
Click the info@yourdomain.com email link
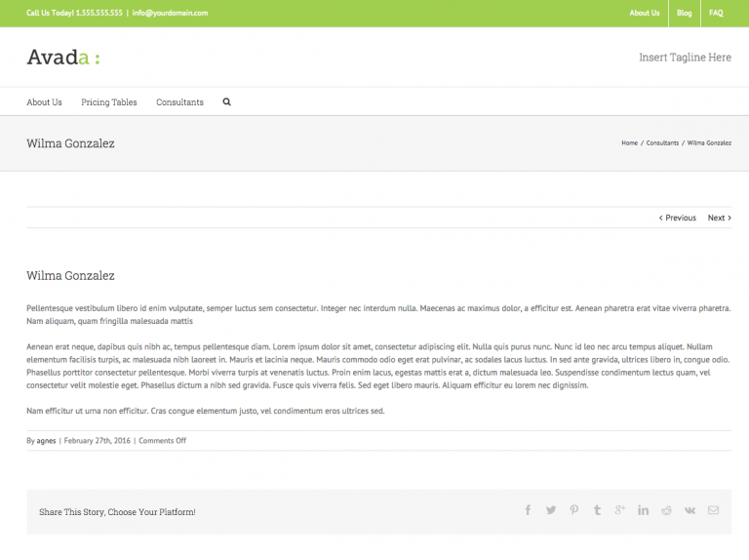(x=170, y=13)
